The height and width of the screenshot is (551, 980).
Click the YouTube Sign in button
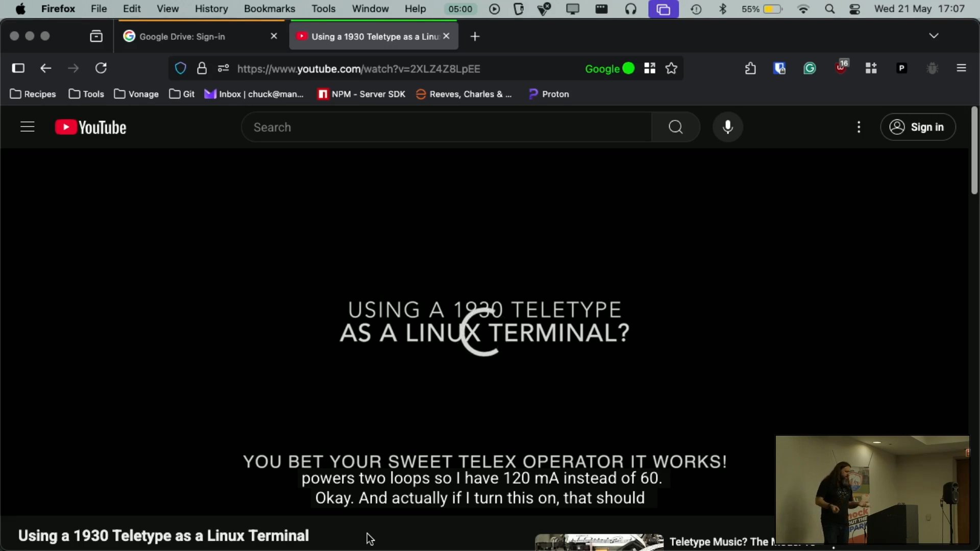[918, 127]
